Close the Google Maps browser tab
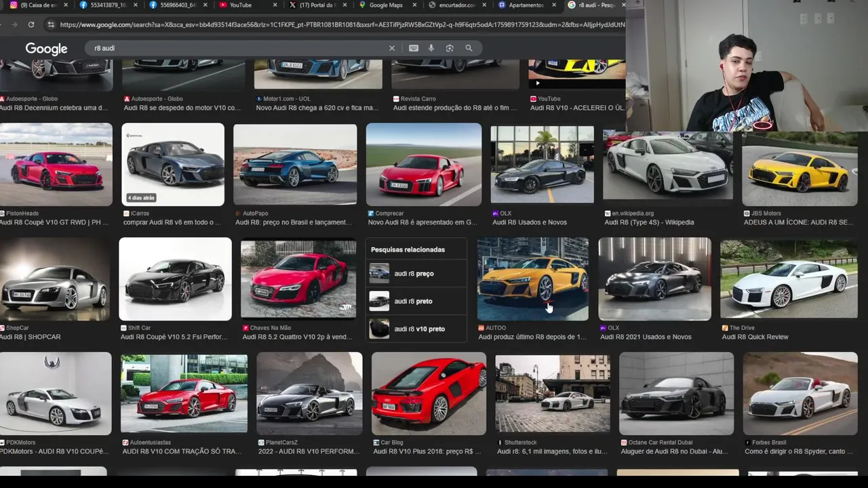Viewport: 868px width, 488px height. 414,5
